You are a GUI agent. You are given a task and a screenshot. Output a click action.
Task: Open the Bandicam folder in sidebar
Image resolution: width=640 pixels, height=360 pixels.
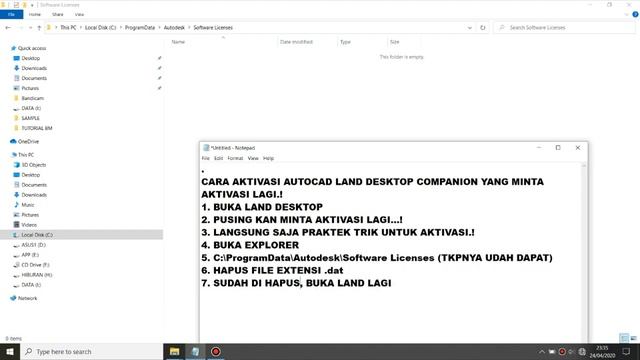[x=32, y=98]
